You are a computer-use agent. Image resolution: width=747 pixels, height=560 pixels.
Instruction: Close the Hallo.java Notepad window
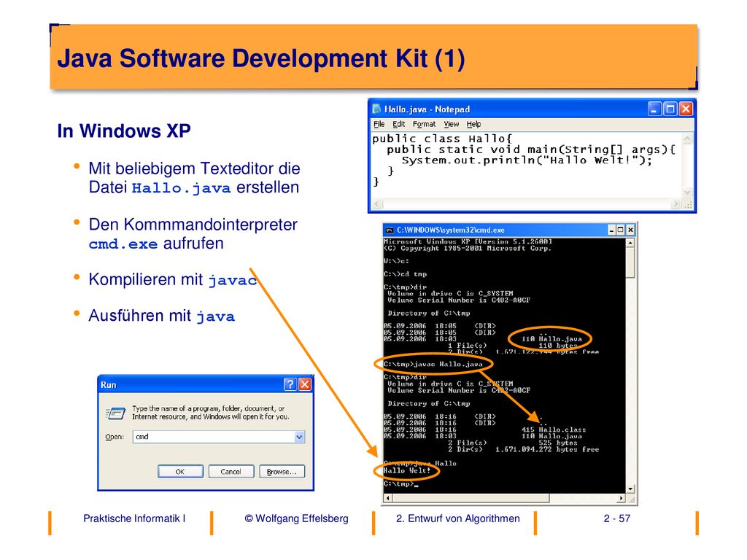(x=686, y=109)
